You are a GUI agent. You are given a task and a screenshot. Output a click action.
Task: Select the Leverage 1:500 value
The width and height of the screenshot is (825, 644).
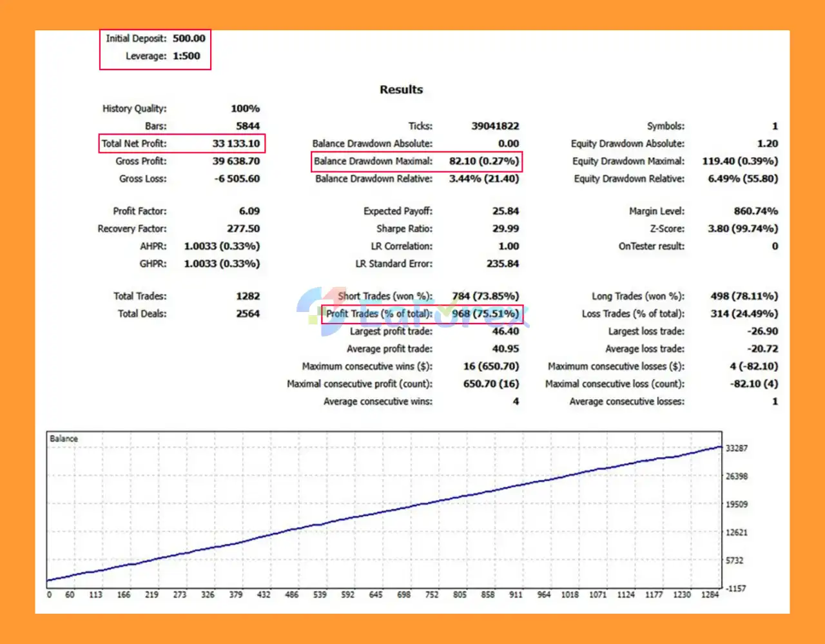pyautogui.click(x=186, y=56)
